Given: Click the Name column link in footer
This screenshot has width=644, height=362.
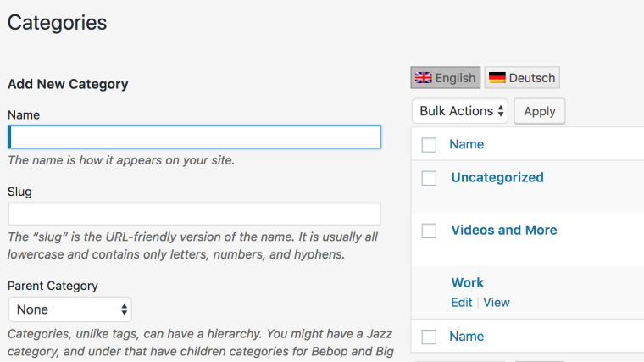Looking at the screenshot, I should point(467,336).
